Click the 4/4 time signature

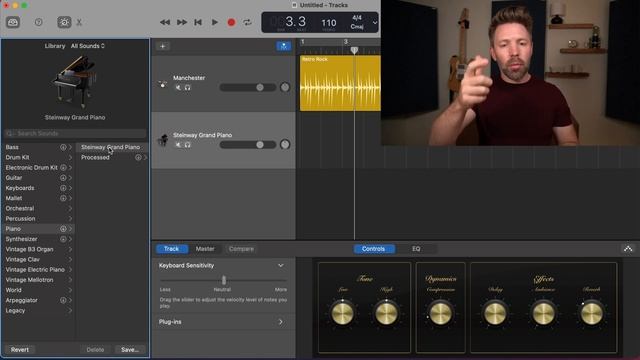coord(357,18)
